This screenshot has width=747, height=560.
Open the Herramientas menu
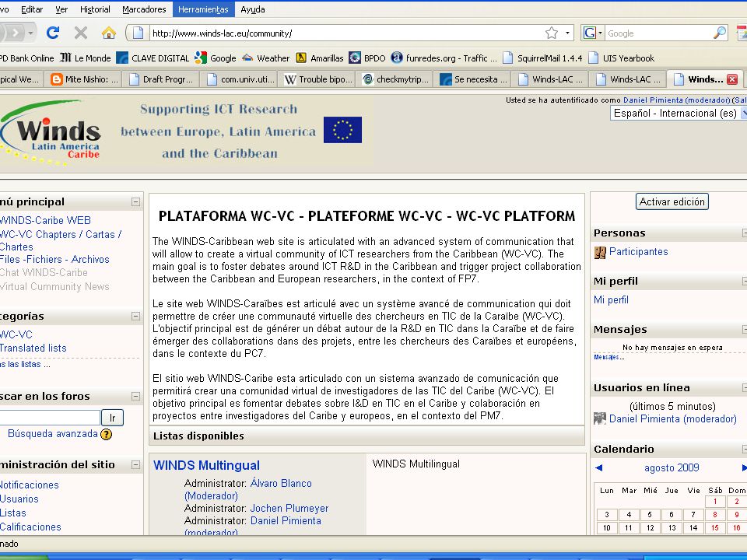pyautogui.click(x=203, y=9)
